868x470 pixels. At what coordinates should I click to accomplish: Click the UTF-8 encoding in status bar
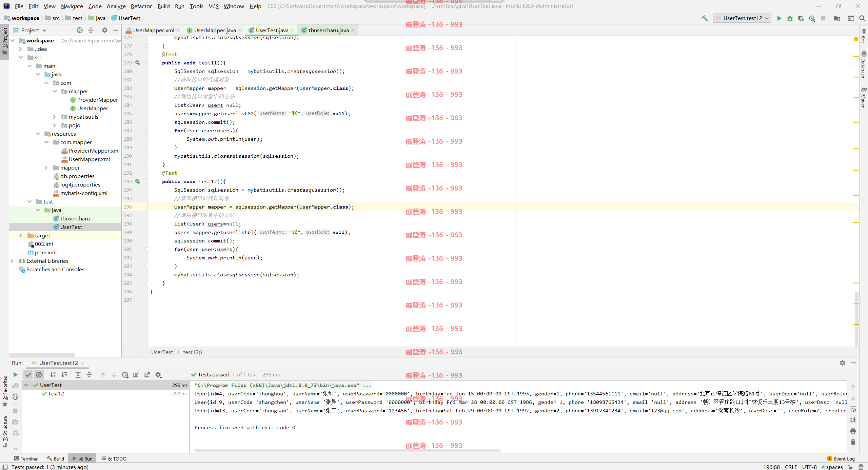pos(809,467)
